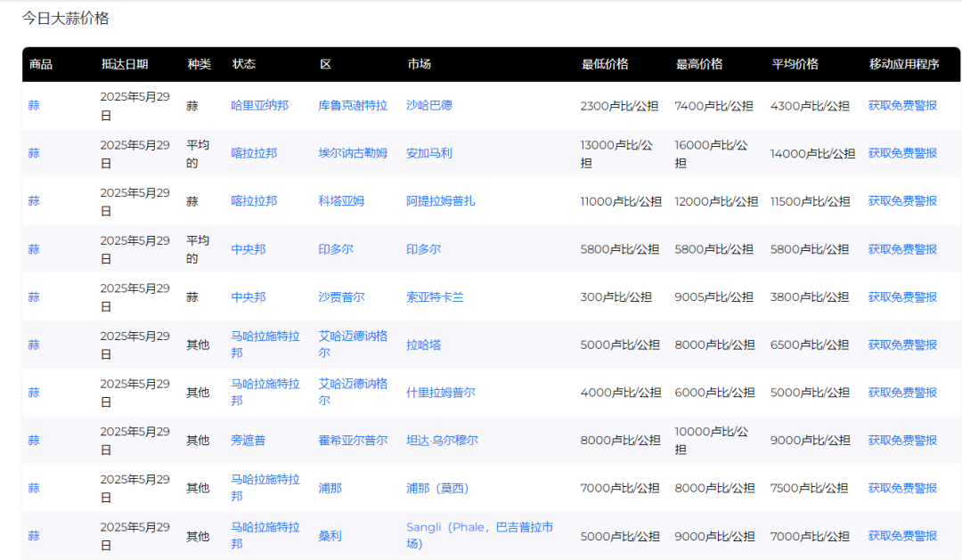Open the 蒜 link in the 沙哈巴德 row
Image resolution: width=962 pixels, height=560 pixels.
[34, 105]
